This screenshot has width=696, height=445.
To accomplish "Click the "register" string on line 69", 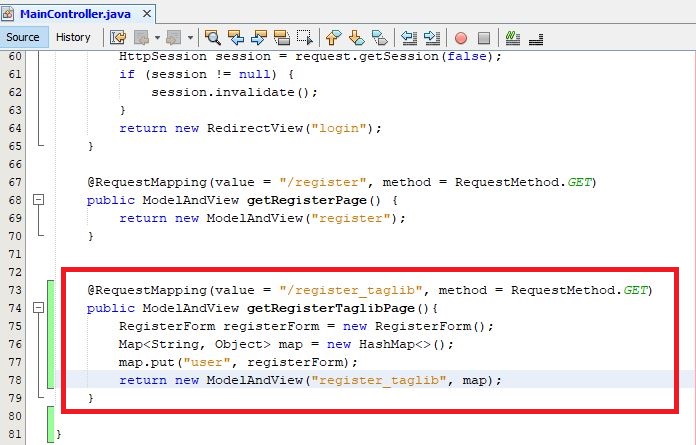I will point(351,218).
